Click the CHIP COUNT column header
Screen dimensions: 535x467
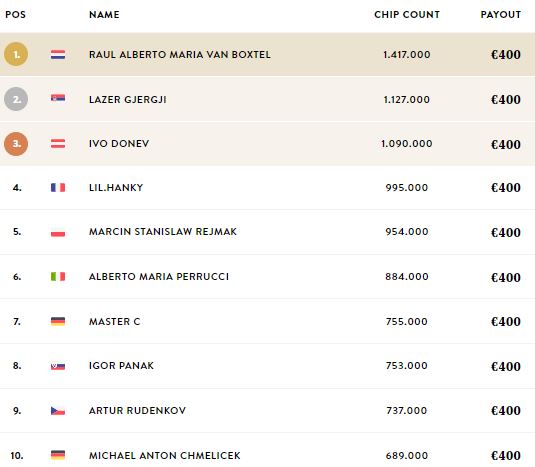[407, 15]
